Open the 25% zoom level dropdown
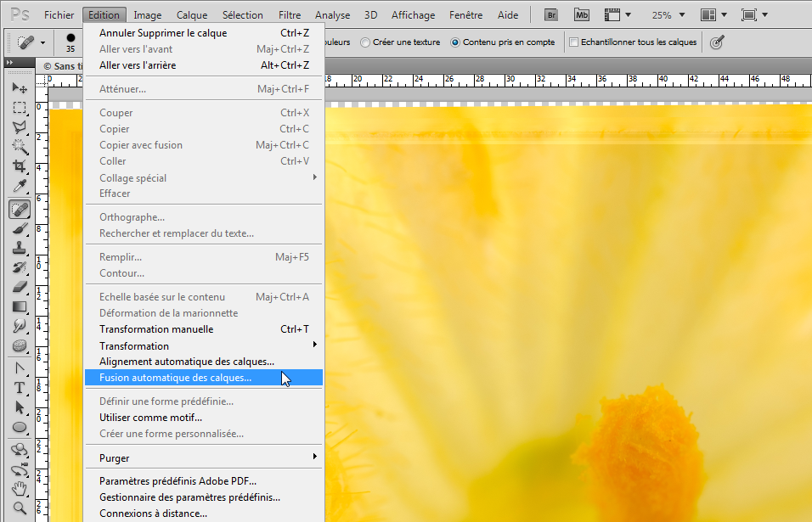Viewport: 812px width, 522px height. (x=668, y=15)
